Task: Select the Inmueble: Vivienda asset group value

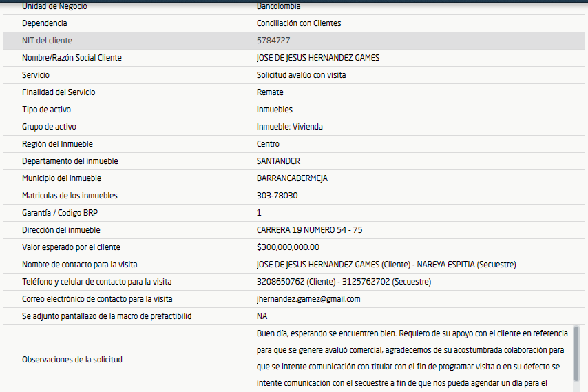Action: pyautogui.click(x=289, y=127)
